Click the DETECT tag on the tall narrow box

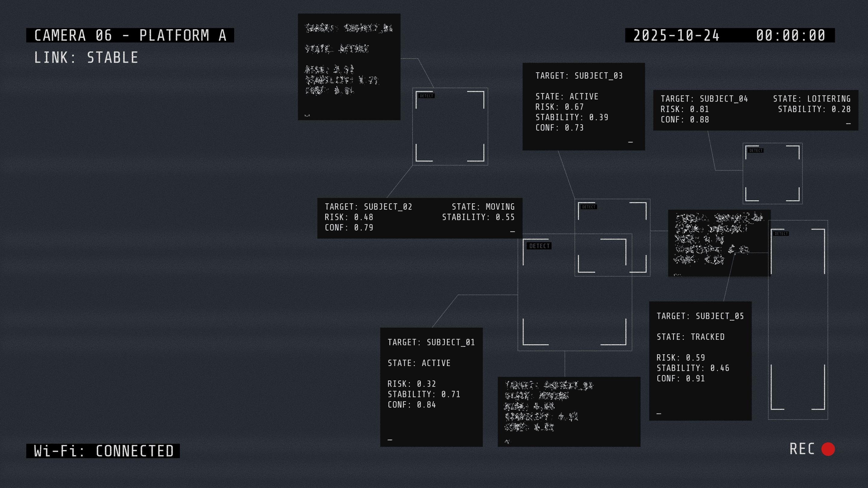click(781, 233)
